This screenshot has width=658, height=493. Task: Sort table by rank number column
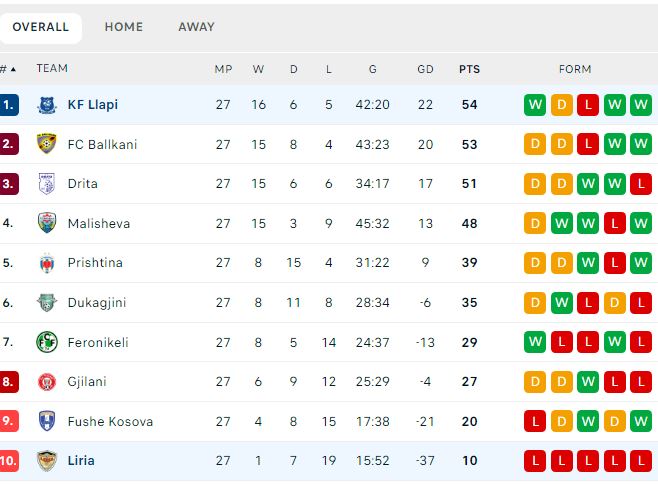click(9, 69)
